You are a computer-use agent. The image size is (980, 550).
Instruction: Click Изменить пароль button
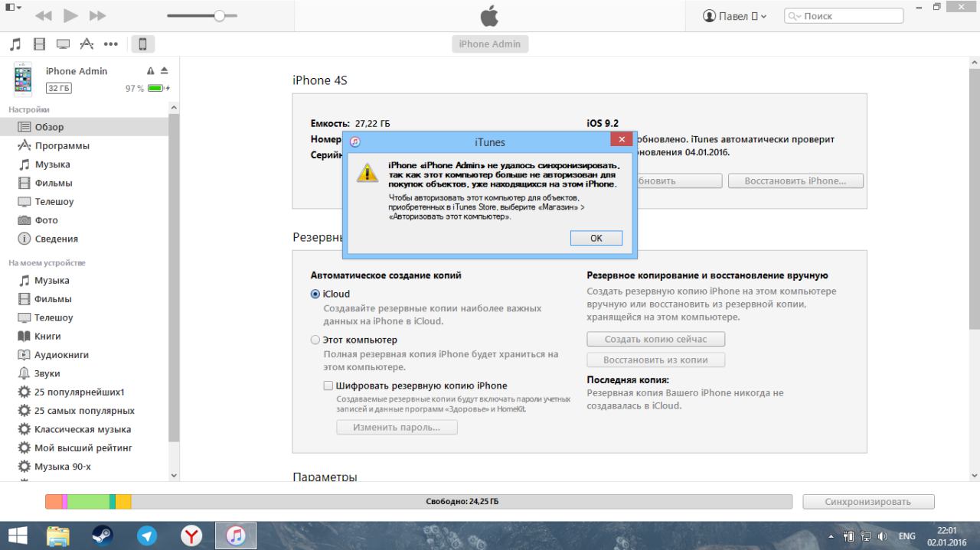tap(397, 427)
